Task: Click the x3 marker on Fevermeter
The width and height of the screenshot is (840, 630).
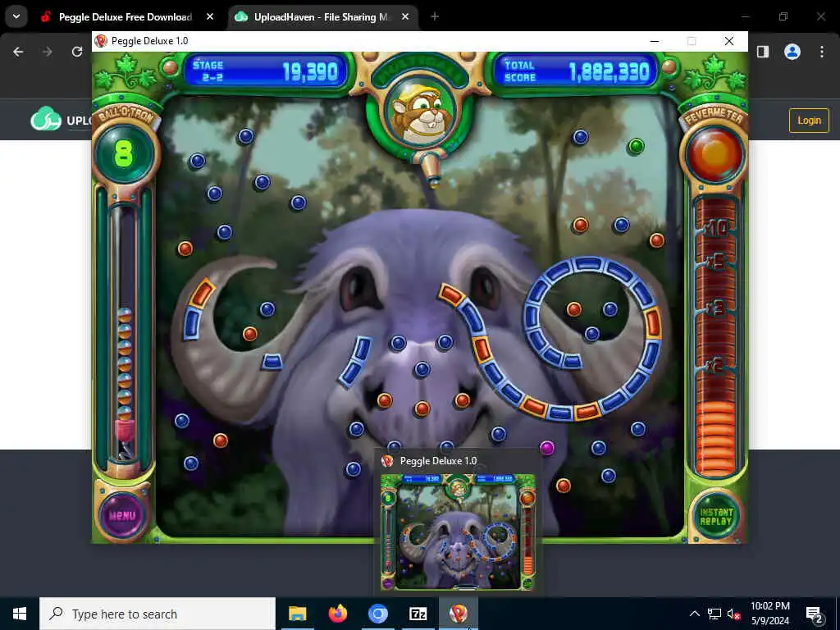Action: [715, 308]
